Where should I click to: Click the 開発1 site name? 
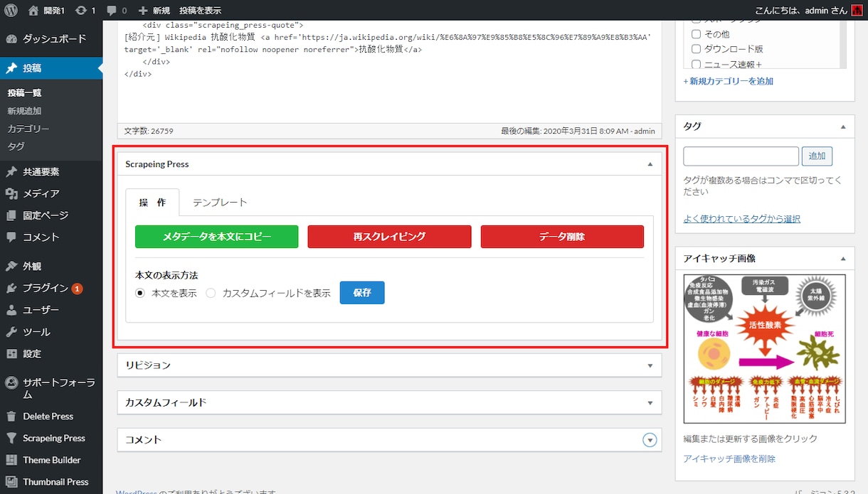[54, 11]
